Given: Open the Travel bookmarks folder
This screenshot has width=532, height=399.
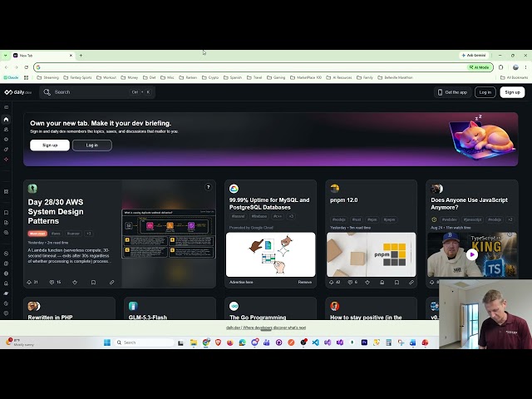Looking at the screenshot, I should 254,77.
